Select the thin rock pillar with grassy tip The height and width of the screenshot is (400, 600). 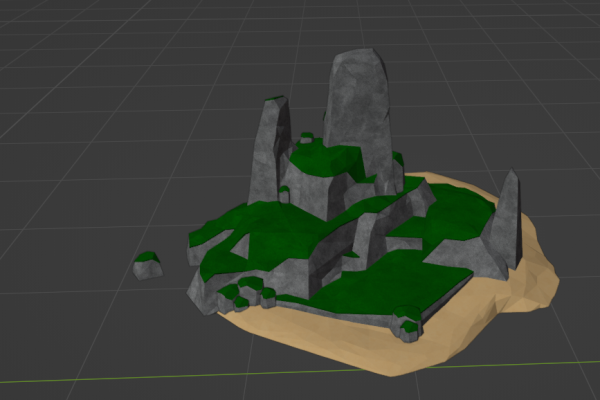(268, 153)
